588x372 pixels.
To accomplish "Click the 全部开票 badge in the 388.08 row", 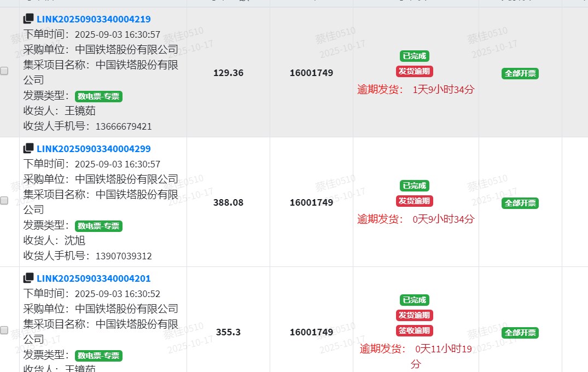I will coord(520,204).
